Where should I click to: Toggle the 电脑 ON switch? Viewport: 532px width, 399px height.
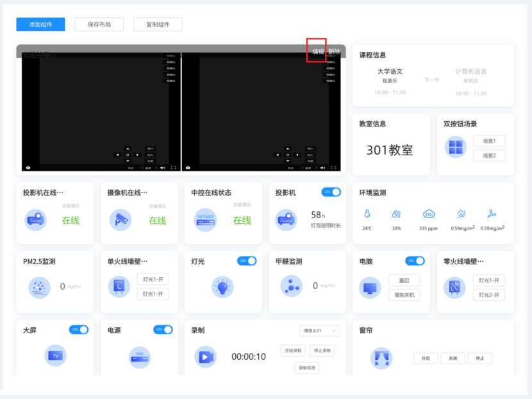coord(415,261)
